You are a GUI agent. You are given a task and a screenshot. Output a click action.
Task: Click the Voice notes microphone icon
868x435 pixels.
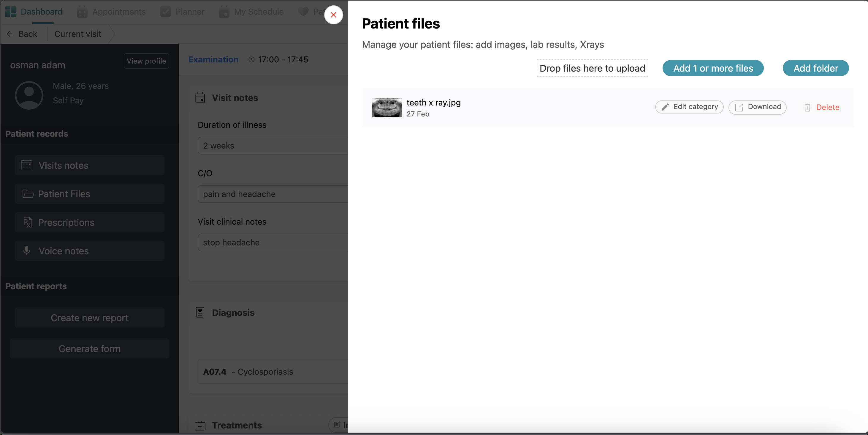[x=27, y=250]
